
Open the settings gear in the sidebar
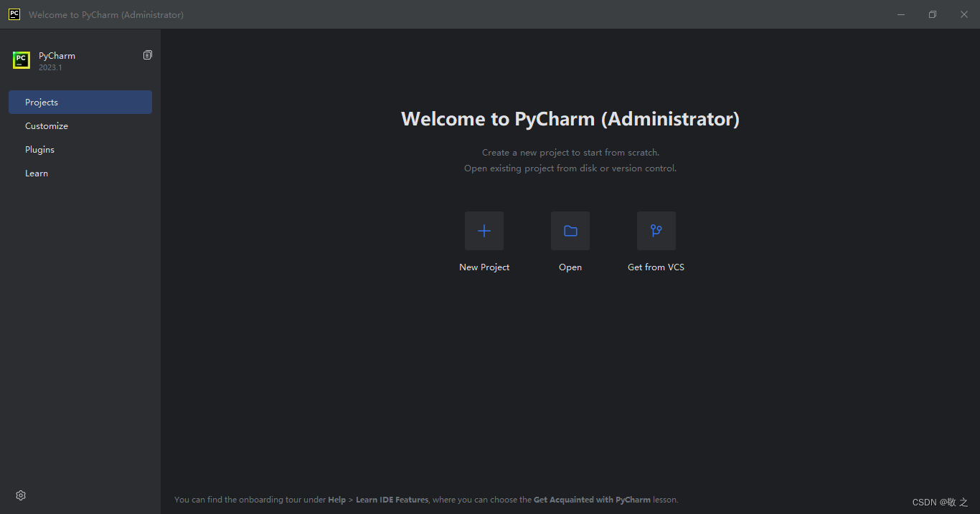[21, 495]
